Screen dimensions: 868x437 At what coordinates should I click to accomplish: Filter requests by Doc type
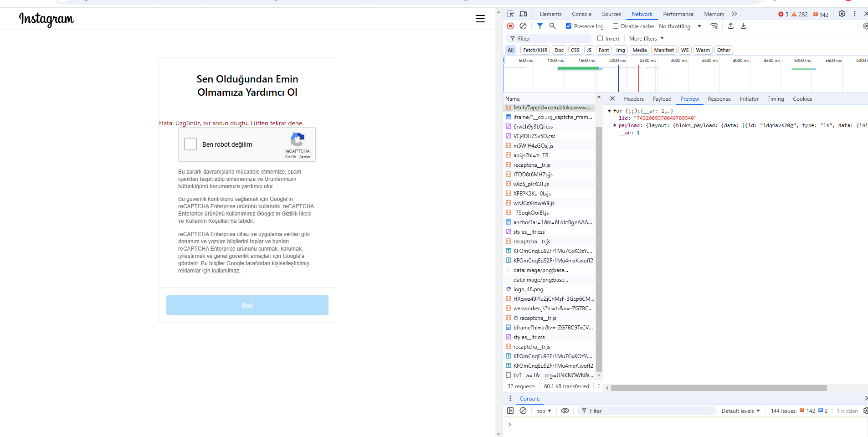tap(559, 50)
